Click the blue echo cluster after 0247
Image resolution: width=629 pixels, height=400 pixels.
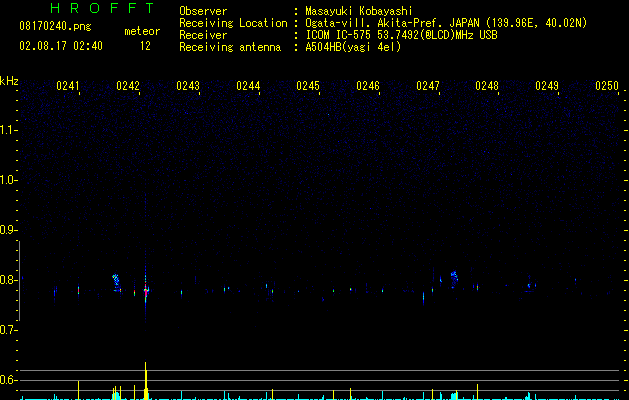[x=454, y=278]
